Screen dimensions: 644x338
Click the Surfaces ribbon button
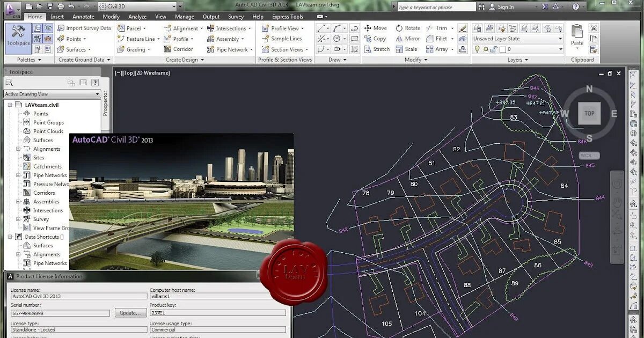[x=74, y=49]
